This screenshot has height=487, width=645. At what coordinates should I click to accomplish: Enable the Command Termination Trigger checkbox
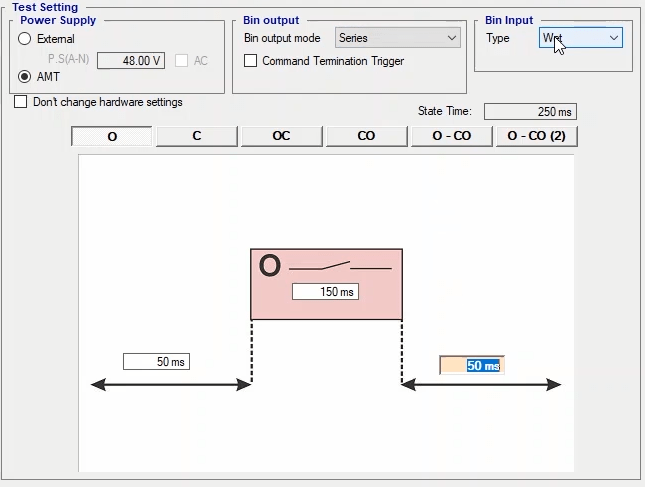pyautogui.click(x=251, y=61)
